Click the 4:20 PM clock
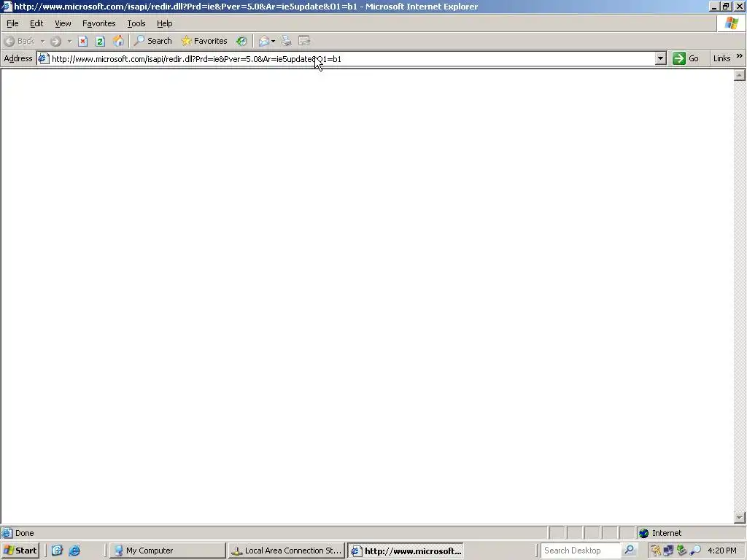The height and width of the screenshot is (560, 747). [721, 551]
